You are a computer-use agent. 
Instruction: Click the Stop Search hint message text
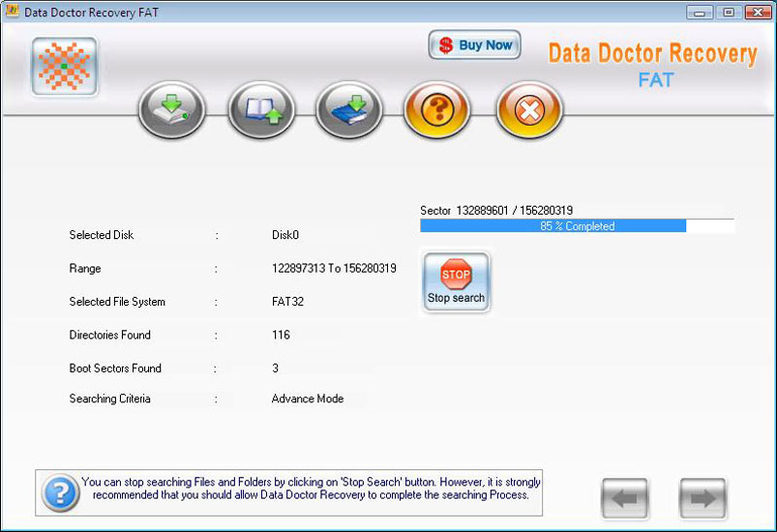click(311, 488)
